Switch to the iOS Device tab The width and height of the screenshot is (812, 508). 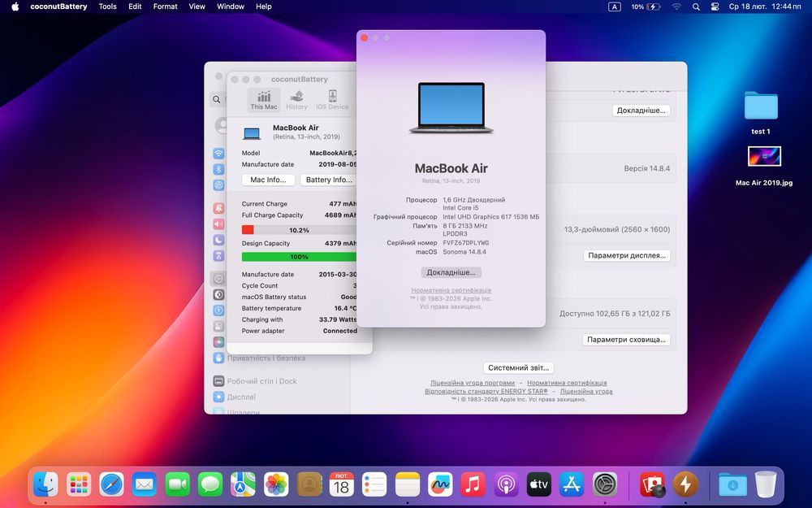point(332,99)
